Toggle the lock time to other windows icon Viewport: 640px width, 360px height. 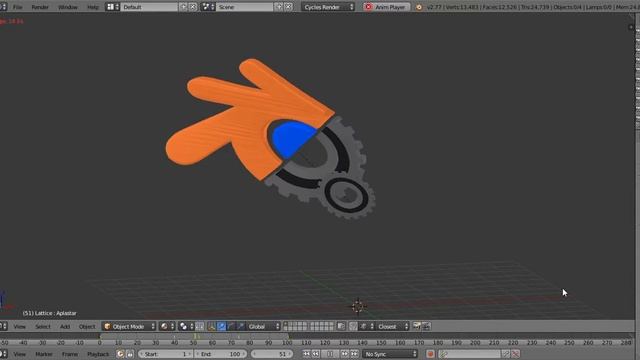(130, 354)
